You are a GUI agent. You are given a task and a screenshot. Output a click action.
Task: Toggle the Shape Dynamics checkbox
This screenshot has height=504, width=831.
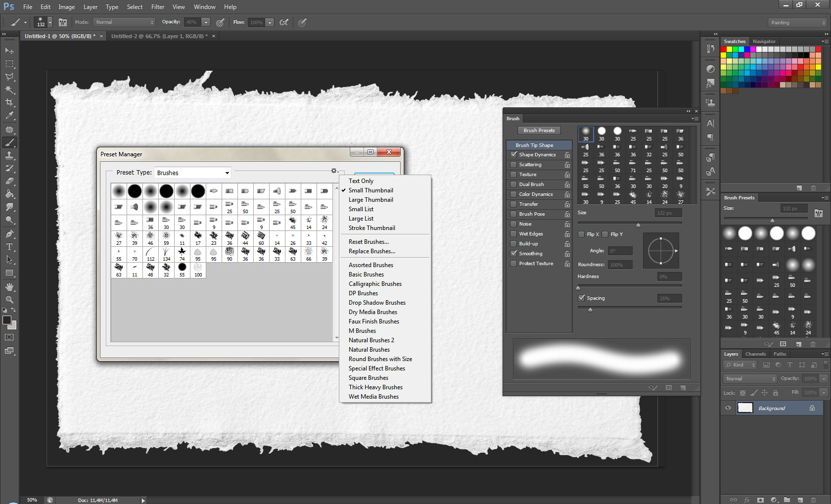[514, 155]
